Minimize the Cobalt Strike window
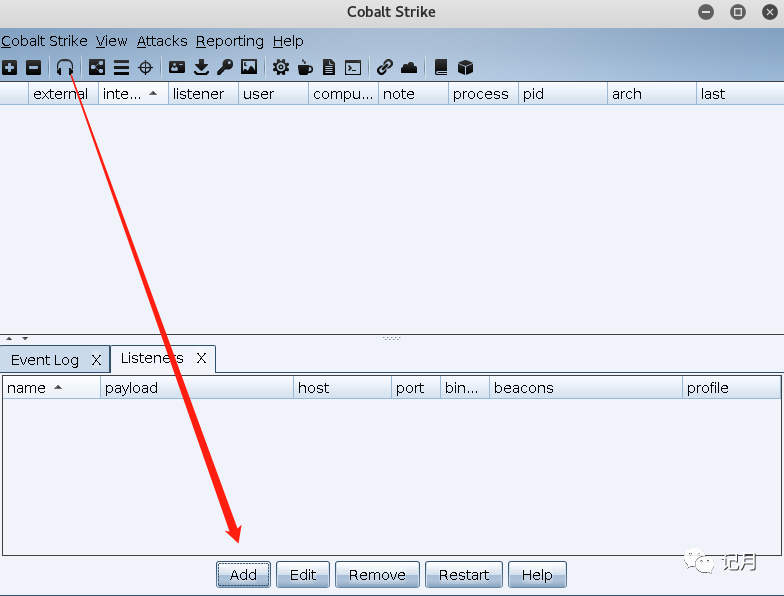The width and height of the screenshot is (784, 596). (x=706, y=12)
